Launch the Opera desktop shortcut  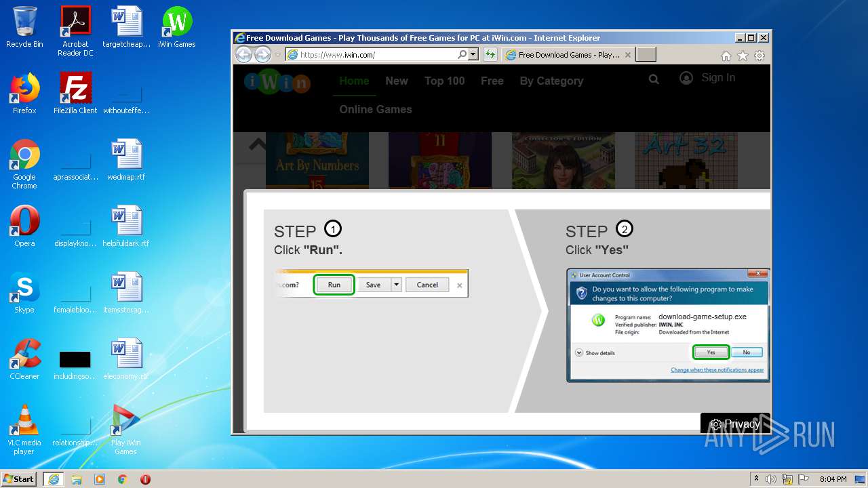(x=24, y=226)
